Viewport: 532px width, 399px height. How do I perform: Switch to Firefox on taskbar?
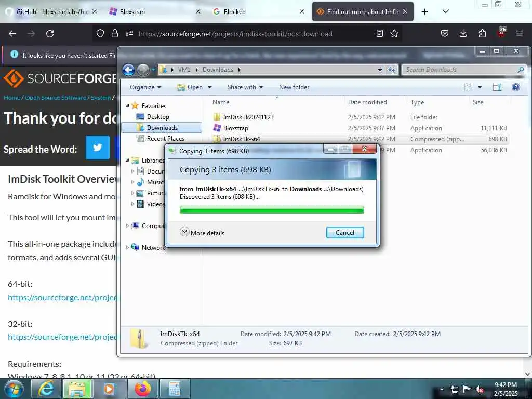[143, 389]
